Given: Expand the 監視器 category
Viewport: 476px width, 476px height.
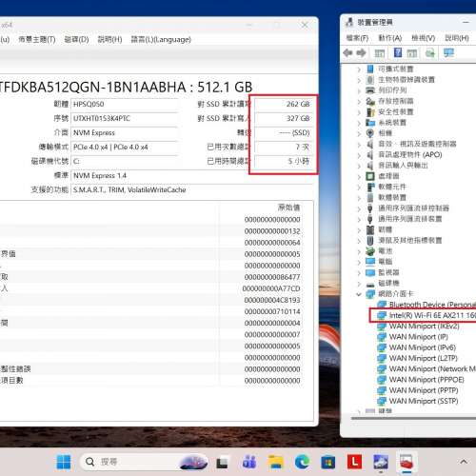Looking at the screenshot, I should tap(359, 273).
